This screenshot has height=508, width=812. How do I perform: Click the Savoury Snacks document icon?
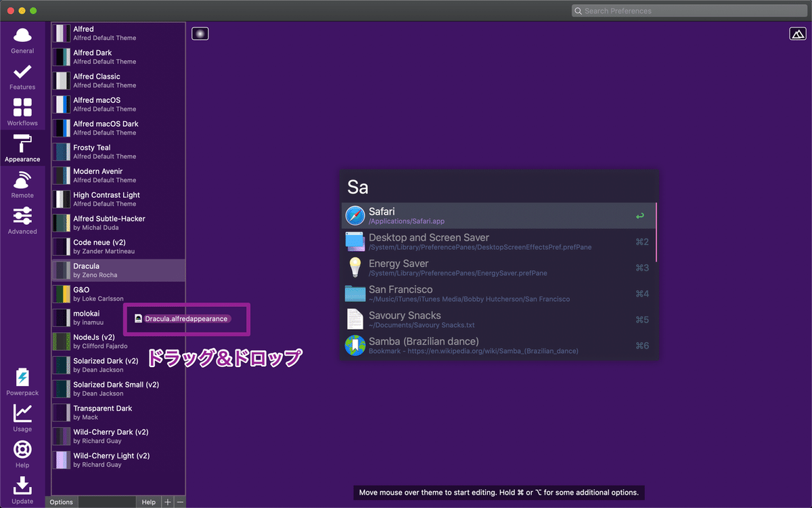pyautogui.click(x=355, y=320)
